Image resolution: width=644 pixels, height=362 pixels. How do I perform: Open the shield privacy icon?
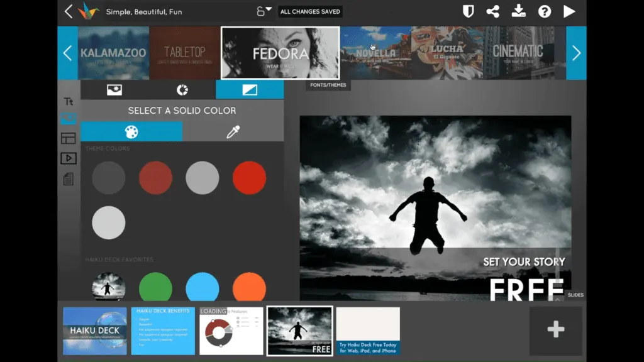coord(468,11)
